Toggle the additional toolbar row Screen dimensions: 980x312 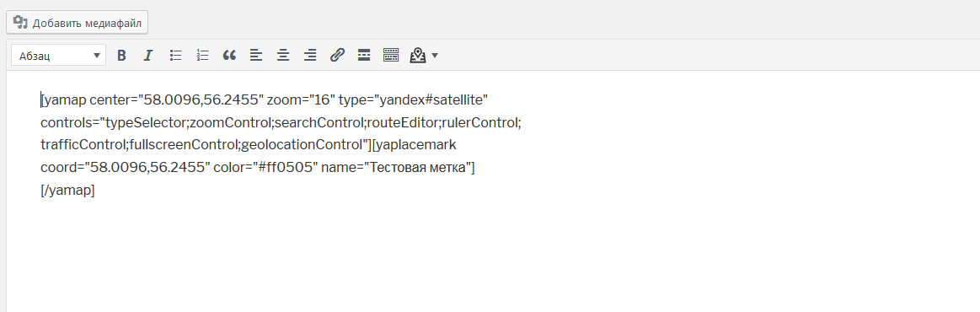coord(391,56)
